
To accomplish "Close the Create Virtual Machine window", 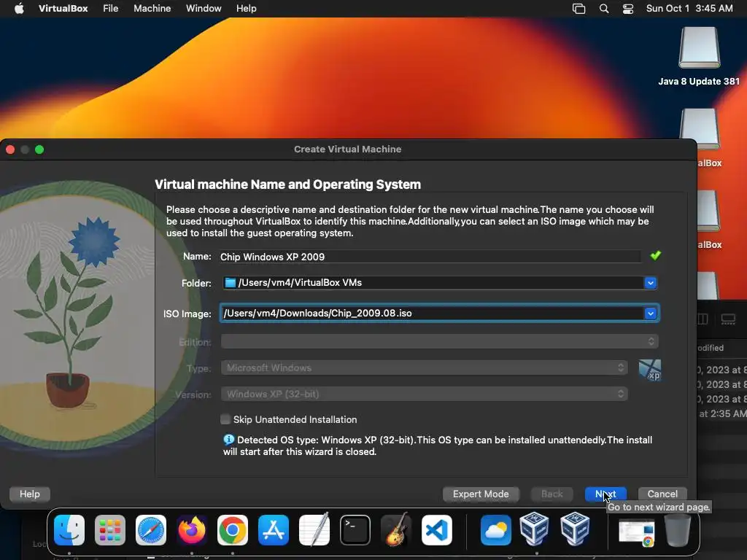I will click(x=10, y=149).
